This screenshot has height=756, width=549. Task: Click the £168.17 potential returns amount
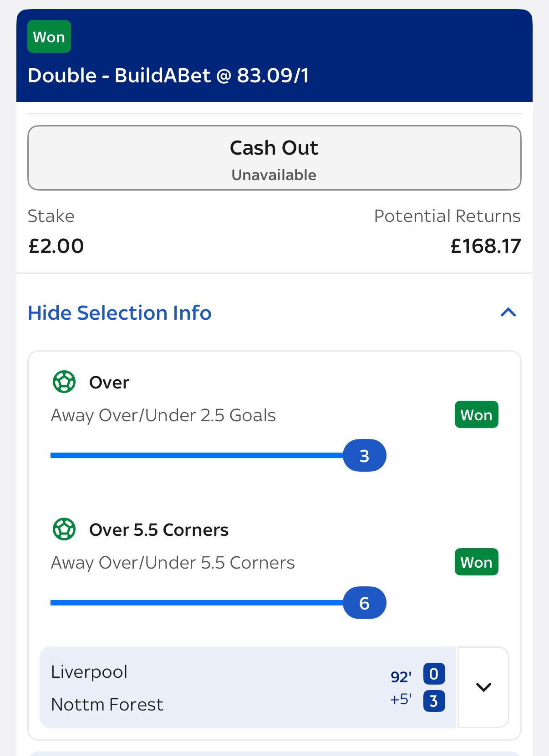485,246
